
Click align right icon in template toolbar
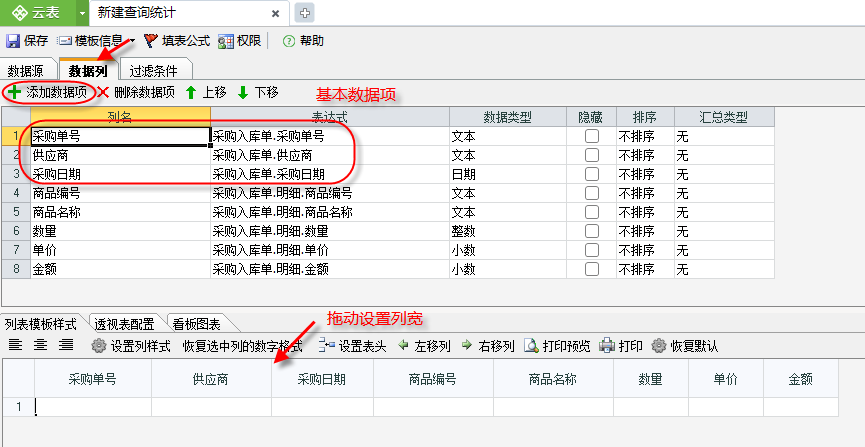coord(66,345)
